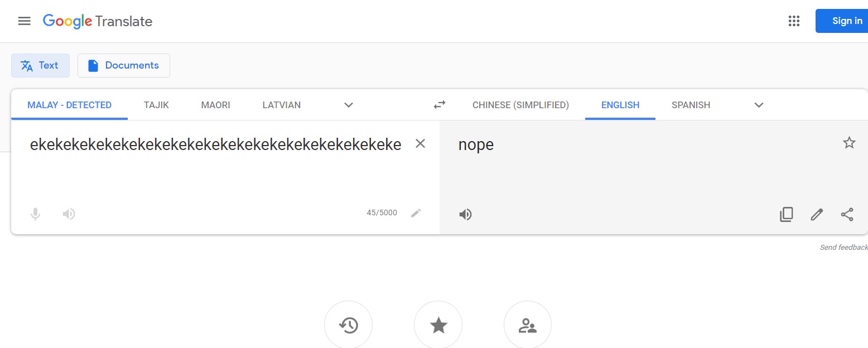
Task: Swap source and target languages
Action: click(x=440, y=104)
